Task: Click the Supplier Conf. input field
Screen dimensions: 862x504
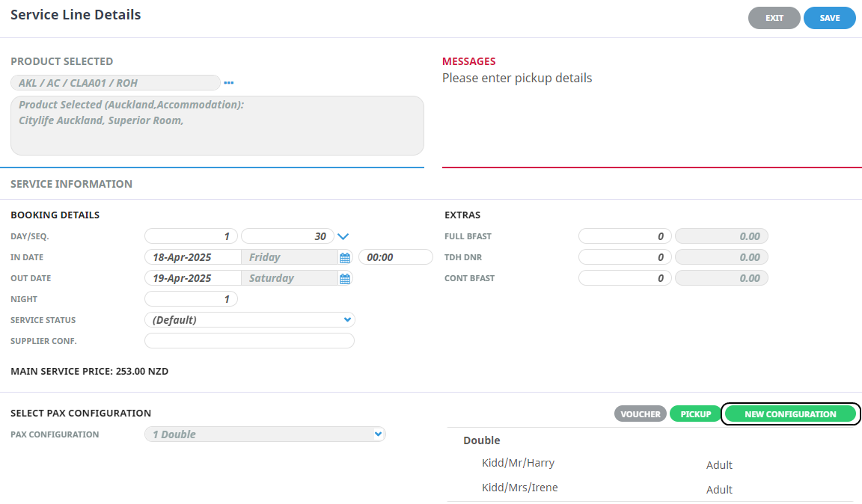Action: [x=249, y=341]
